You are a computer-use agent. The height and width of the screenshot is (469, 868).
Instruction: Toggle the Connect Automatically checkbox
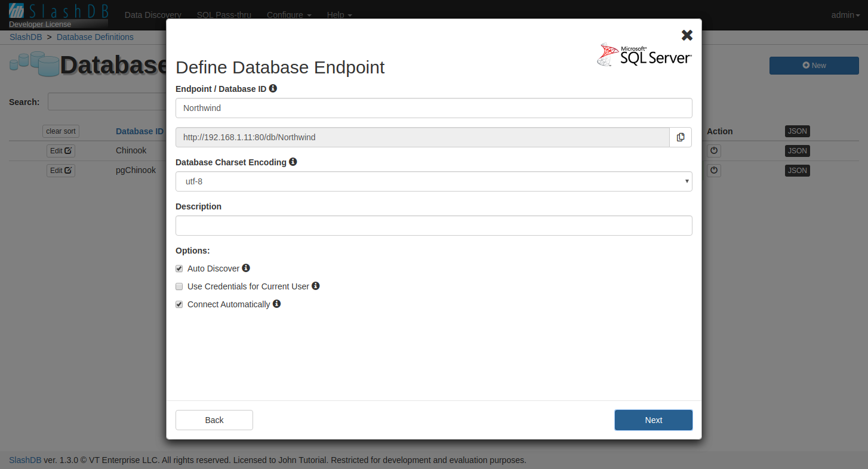point(179,304)
